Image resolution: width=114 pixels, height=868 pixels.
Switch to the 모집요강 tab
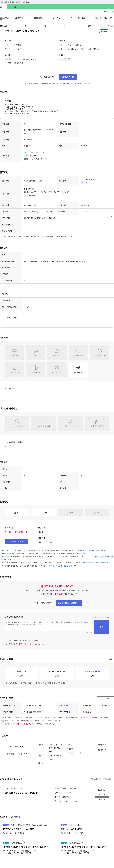click(x=3, y=26)
